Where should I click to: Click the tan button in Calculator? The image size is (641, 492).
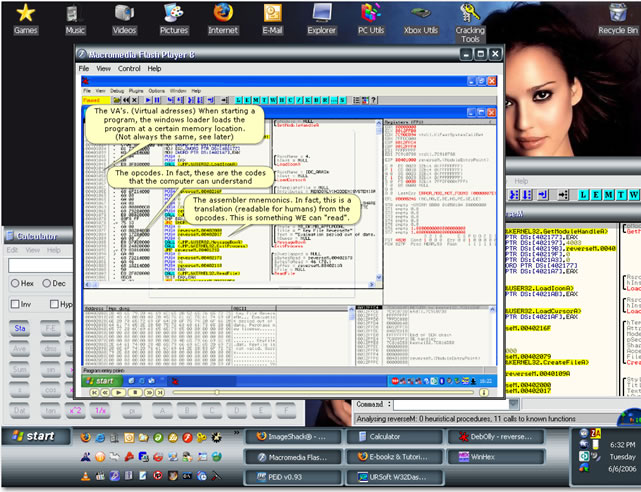[51, 410]
